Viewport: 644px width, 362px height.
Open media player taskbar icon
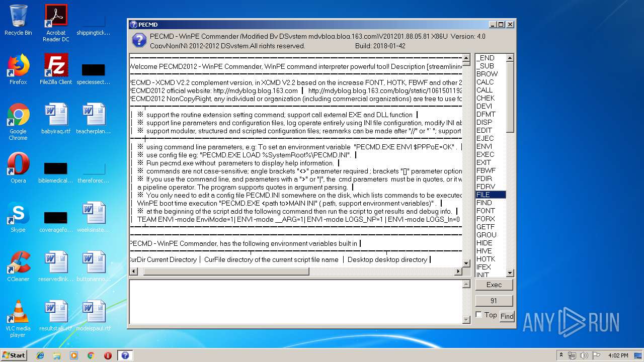(74, 355)
